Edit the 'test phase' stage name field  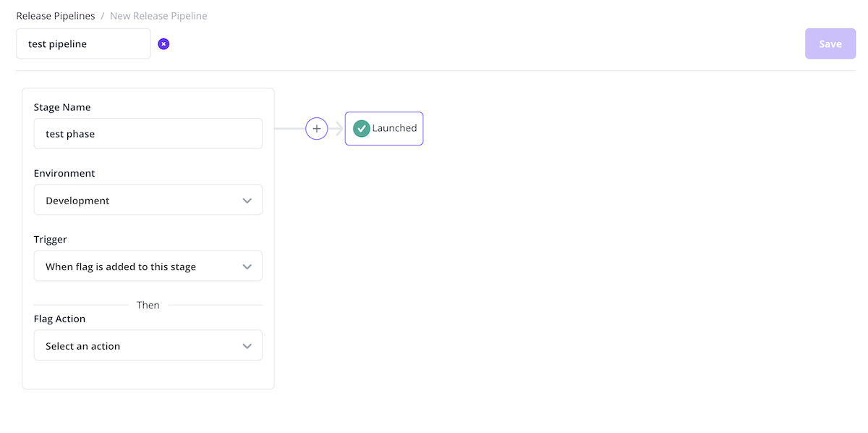pos(148,134)
